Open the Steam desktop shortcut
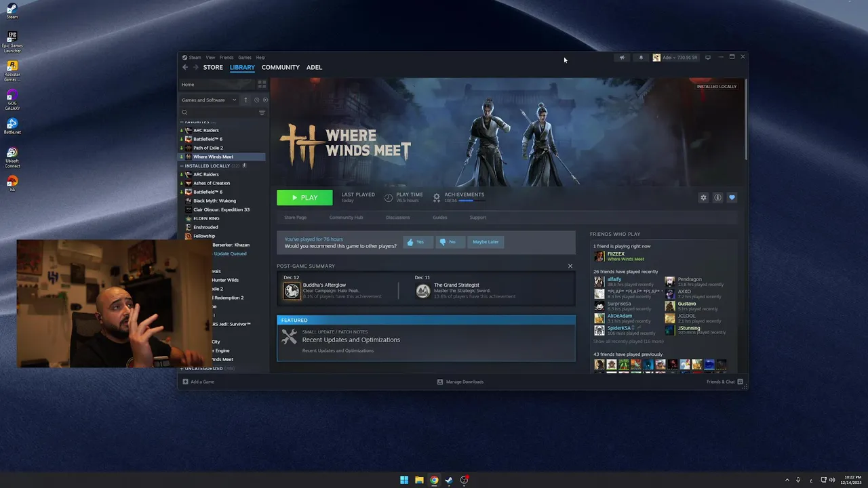 coord(12,10)
